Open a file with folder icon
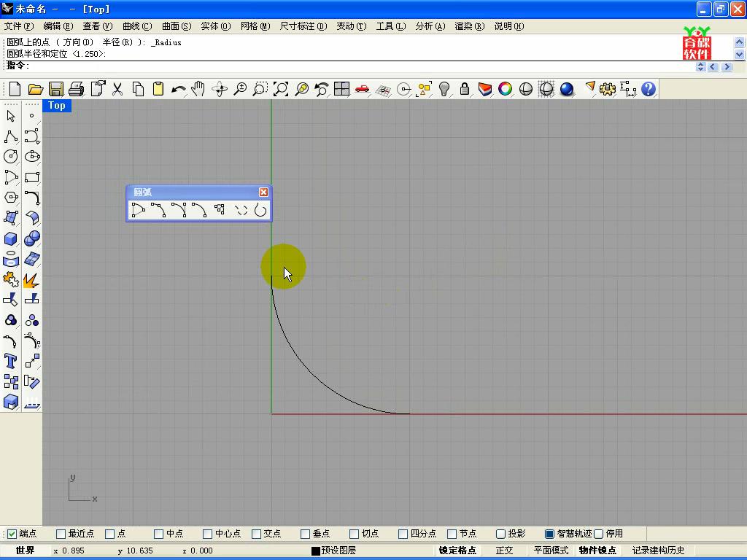Viewport: 747px width, 560px height. click(x=36, y=89)
